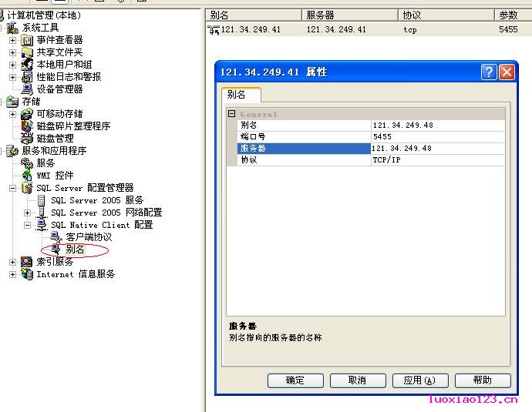Click the Shared Folders (共享文件夹) icon

tap(27, 52)
